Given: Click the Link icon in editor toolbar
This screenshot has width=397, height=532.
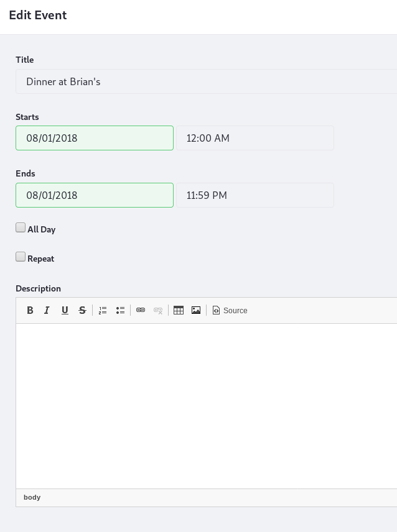Looking at the screenshot, I should pyautogui.click(x=141, y=310).
